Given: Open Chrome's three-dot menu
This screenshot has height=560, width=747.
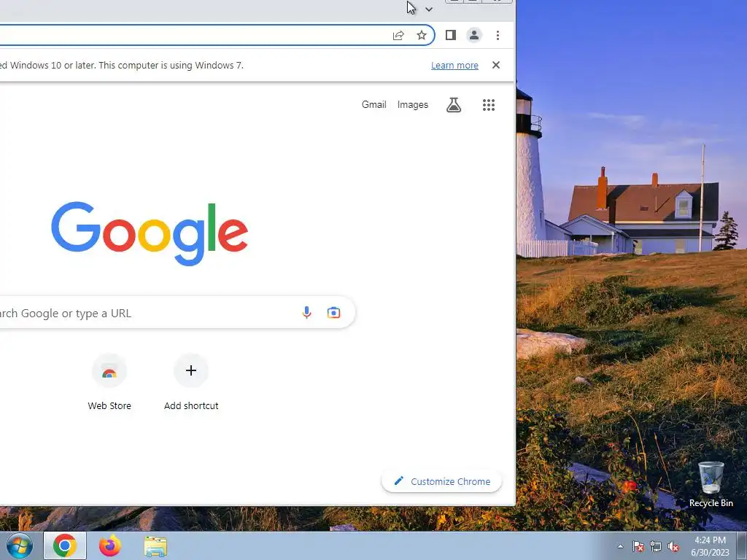Looking at the screenshot, I should click(x=498, y=35).
